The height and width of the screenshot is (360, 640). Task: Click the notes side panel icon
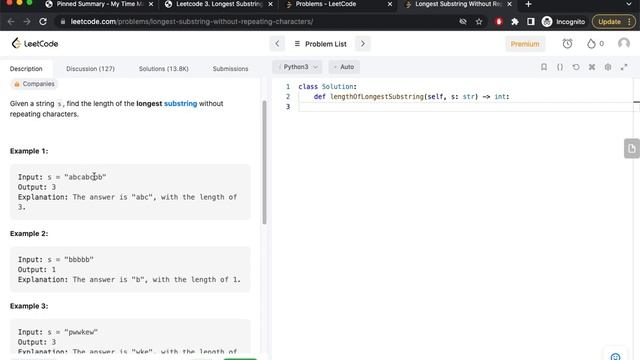pos(631,148)
